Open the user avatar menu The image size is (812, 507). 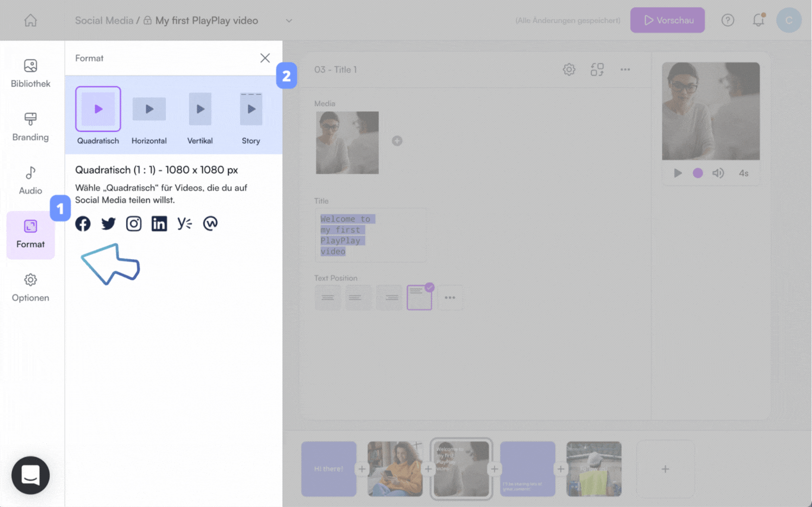pyautogui.click(x=789, y=20)
